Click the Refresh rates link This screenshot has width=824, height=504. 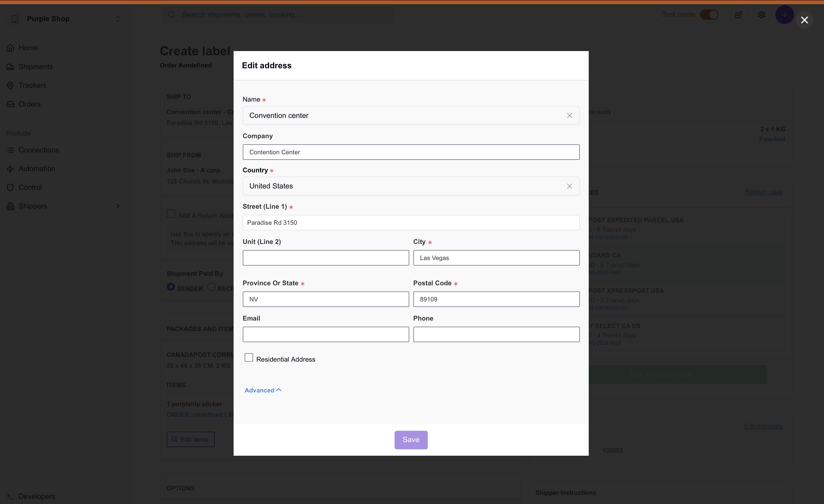coord(764,192)
